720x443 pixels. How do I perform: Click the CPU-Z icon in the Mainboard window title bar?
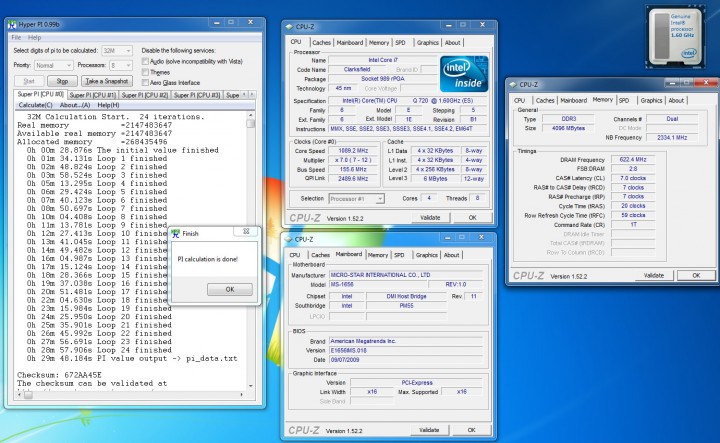pos(288,239)
